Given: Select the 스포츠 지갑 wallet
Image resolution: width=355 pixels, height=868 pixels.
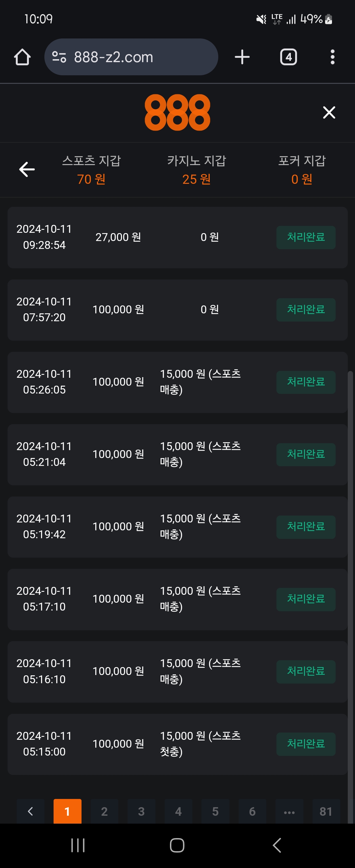Looking at the screenshot, I should pyautogui.click(x=91, y=170).
